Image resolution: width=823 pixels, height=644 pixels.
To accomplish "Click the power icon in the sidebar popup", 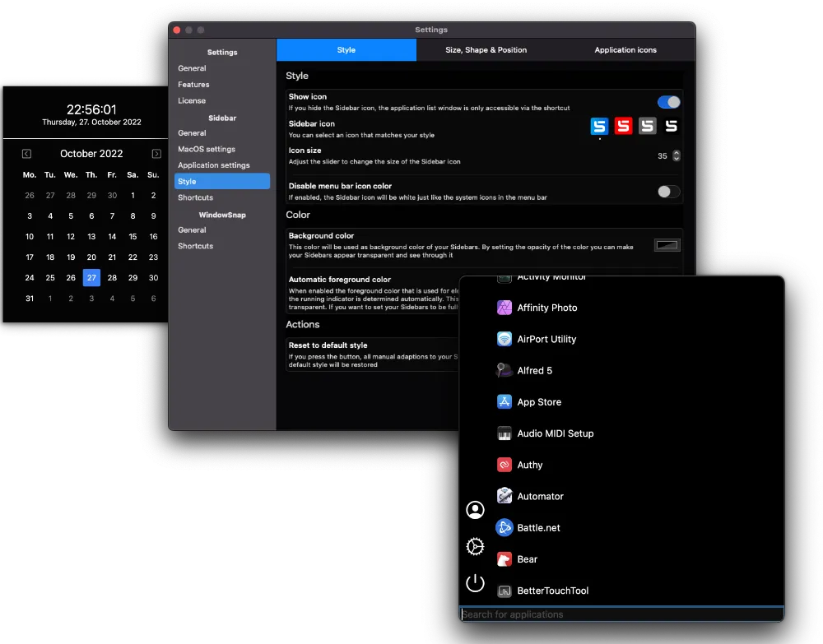I will 475,583.
